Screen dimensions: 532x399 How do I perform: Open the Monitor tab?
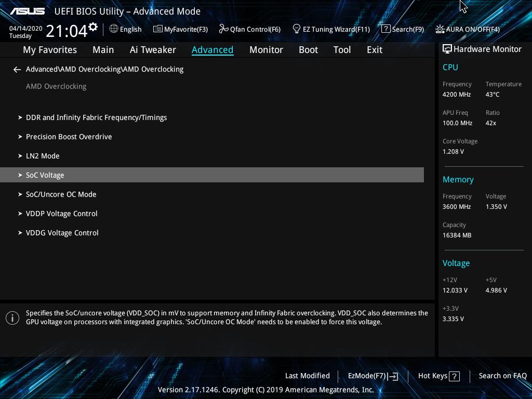[x=266, y=50]
